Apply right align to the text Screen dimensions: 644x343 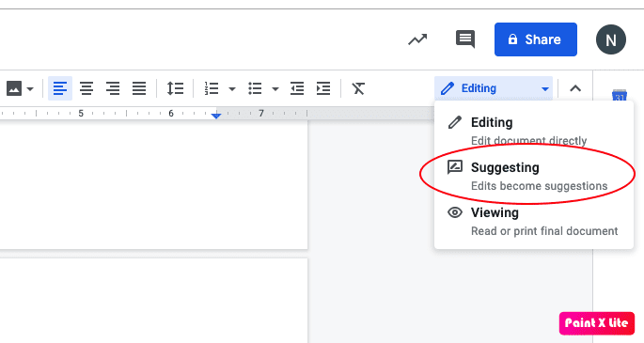point(113,88)
